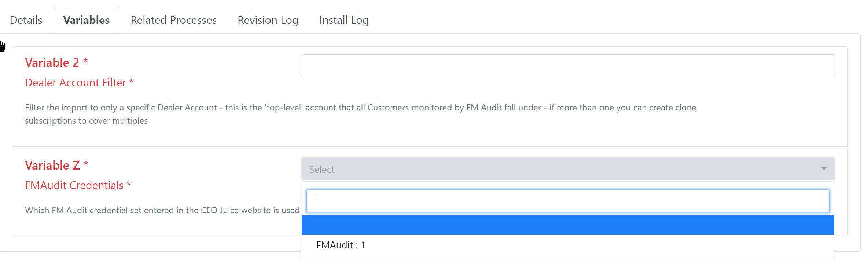Click the asterisk beside Variable Z

pyautogui.click(x=86, y=164)
